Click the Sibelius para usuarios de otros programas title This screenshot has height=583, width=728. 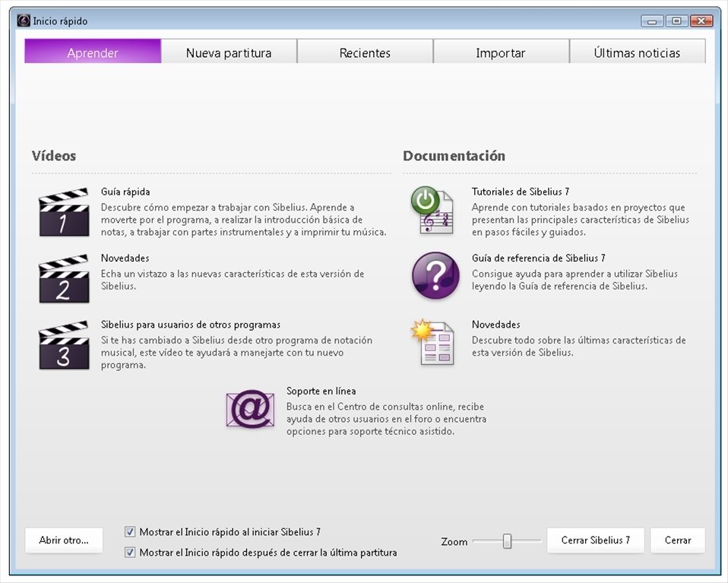pyautogui.click(x=191, y=325)
